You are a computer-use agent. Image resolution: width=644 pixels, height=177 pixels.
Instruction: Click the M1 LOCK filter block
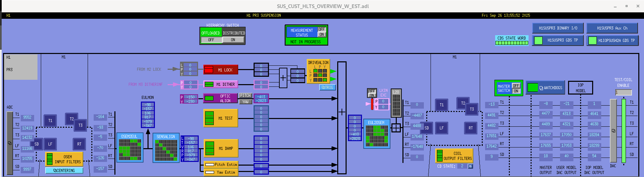coord(221,70)
